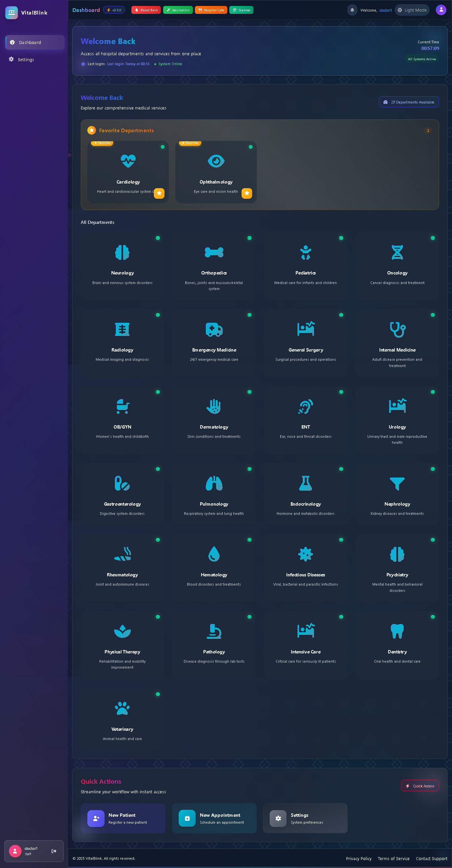Open the Scanner shortcut button
The width and height of the screenshot is (452, 868).
(241, 10)
